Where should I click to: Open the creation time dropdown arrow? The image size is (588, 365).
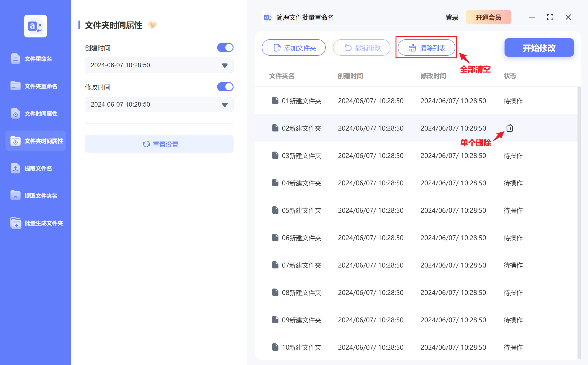224,65
